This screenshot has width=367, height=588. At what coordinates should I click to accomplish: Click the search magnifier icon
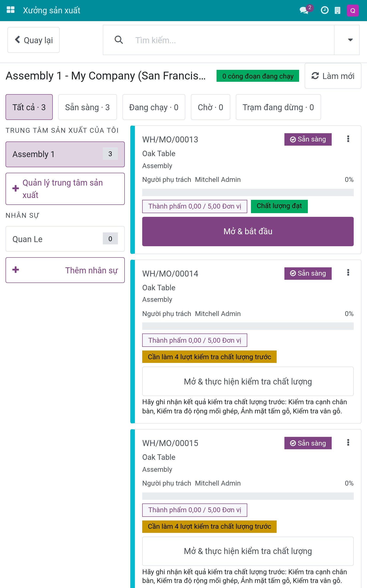(x=119, y=40)
